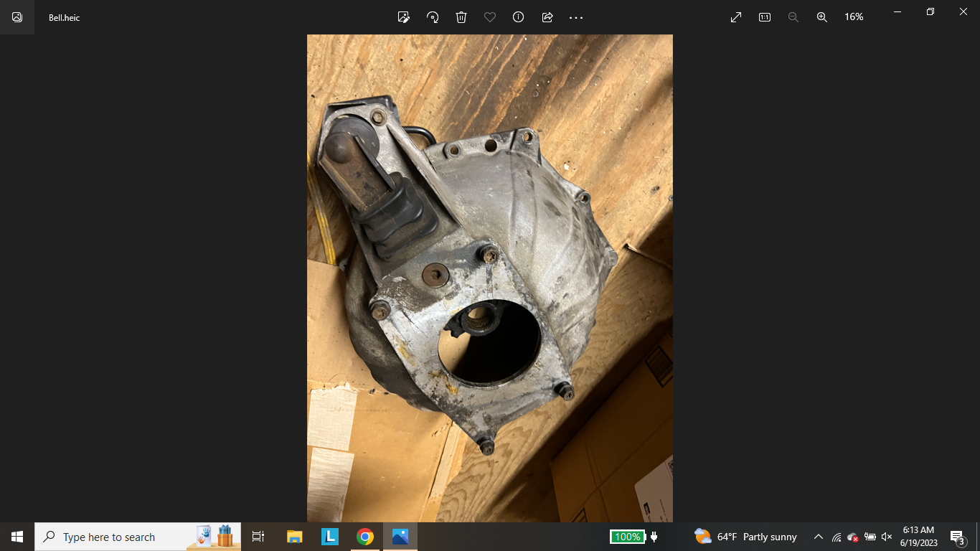Toggle the favorite heart icon
This screenshot has height=551, width=980.
tap(490, 17)
